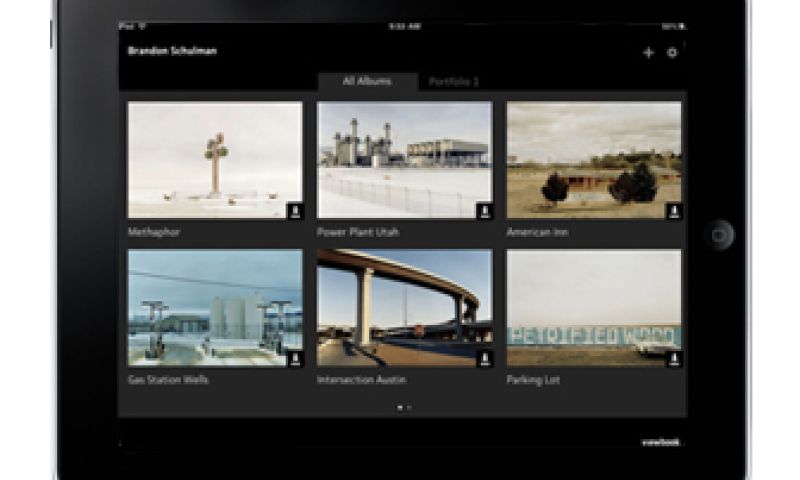Tap the plus icon to add an album
This screenshot has height=480, width=800.
[x=648, y=53]
